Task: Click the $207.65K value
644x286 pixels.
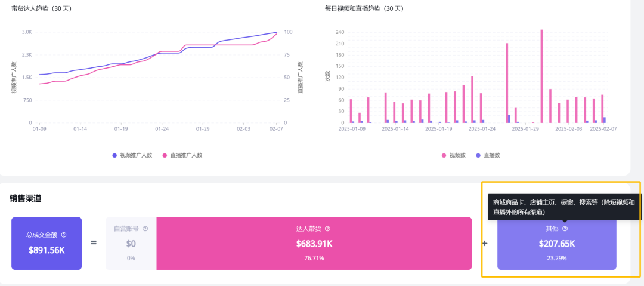Action: 557,244
